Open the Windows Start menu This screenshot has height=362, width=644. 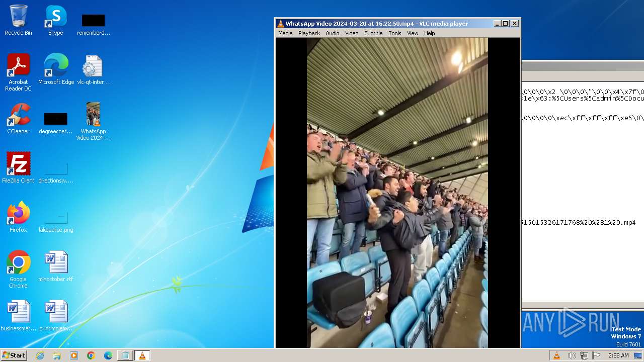(14, 355)
